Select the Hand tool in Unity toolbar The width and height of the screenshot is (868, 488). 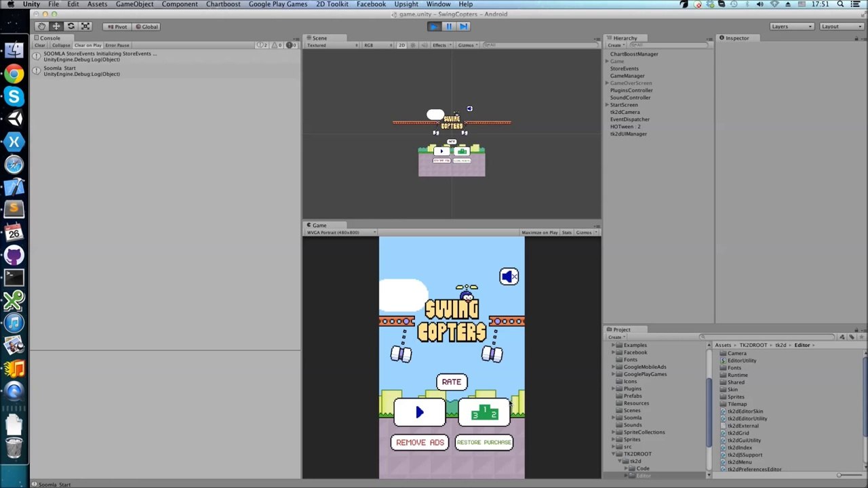41,26
